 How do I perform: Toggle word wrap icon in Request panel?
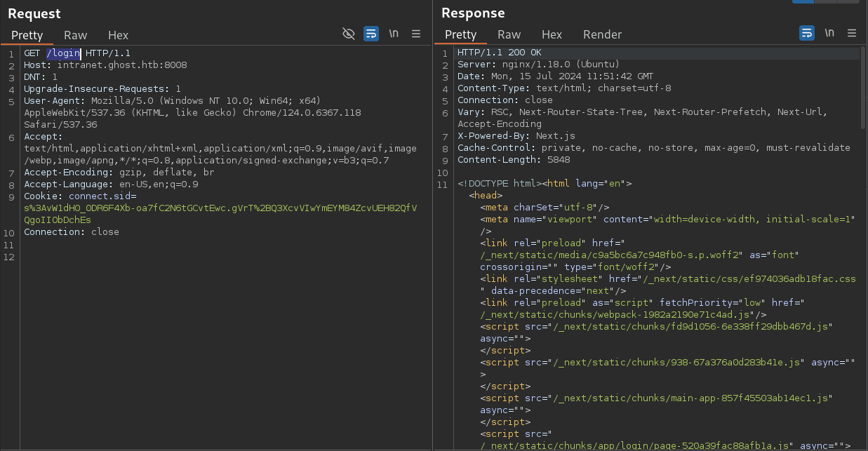click(x=371, y=34)
